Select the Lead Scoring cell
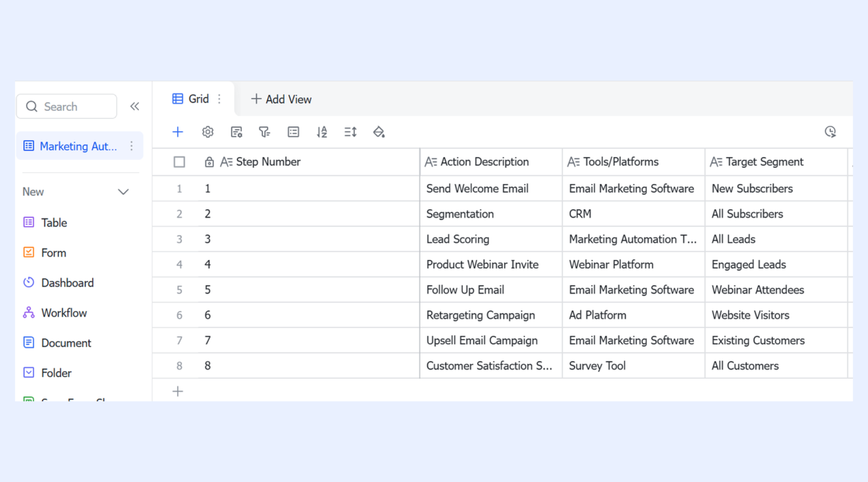 (x=491, y=239)
